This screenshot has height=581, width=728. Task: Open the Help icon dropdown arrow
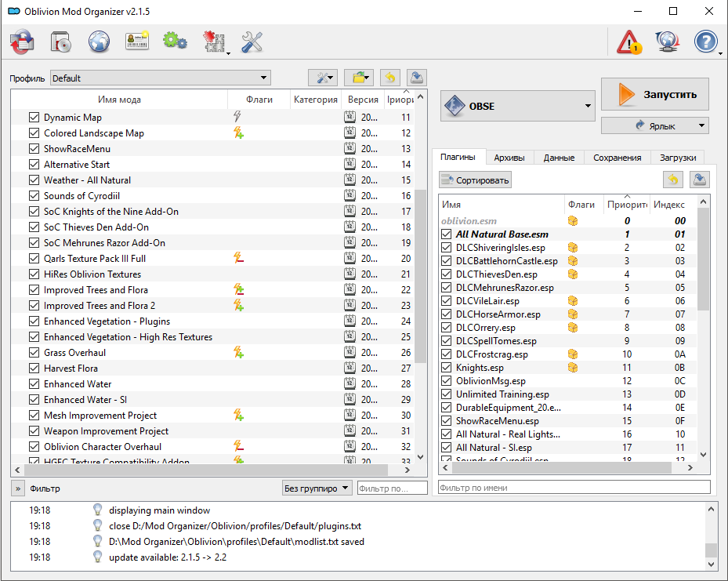(x=721, y=53)
